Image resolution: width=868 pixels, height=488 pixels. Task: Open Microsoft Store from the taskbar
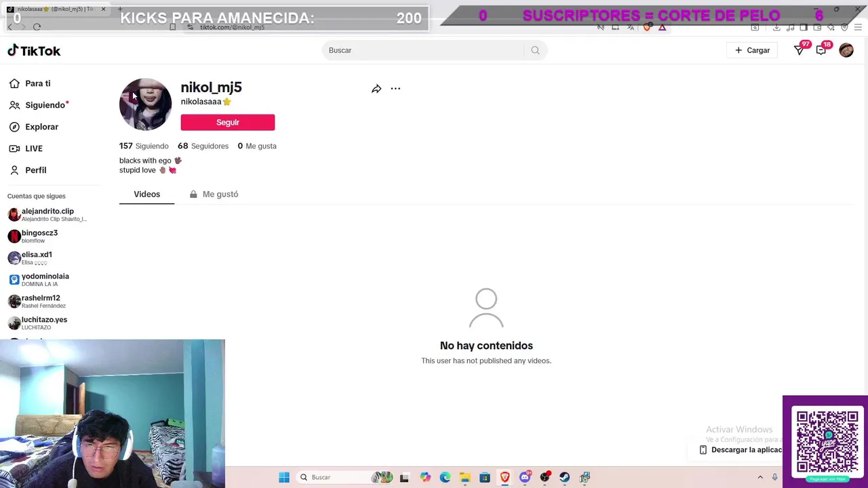click(x=485, y=477)
